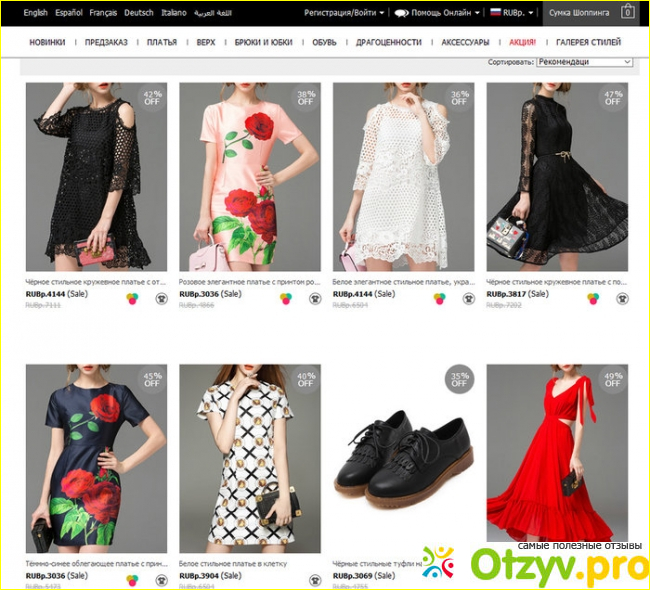Click the color options icon under pink rose dress
The width and height of the screenshot is (650, 590).
point(287,298)
